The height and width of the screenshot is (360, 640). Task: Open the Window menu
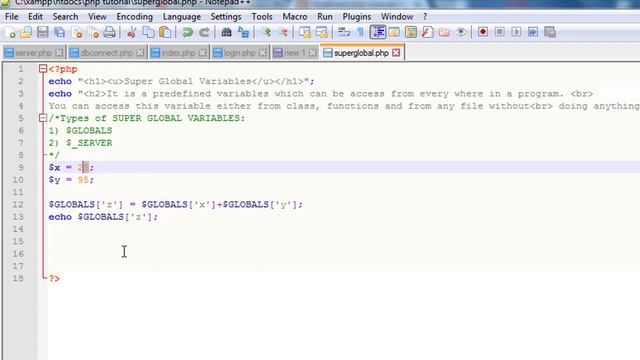[397, 17]
